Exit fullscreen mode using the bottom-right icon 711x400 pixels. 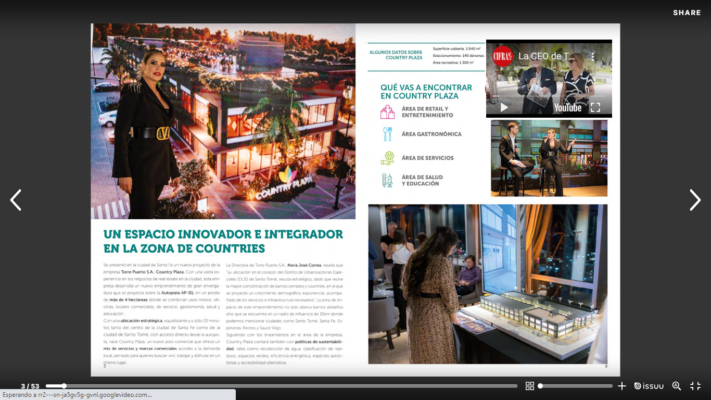696,386
